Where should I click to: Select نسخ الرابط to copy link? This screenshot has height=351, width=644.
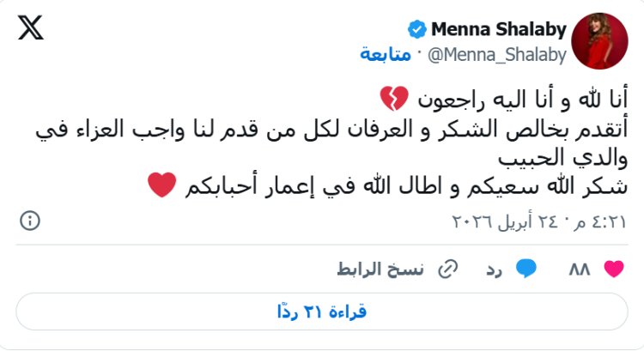click(392, 269)
